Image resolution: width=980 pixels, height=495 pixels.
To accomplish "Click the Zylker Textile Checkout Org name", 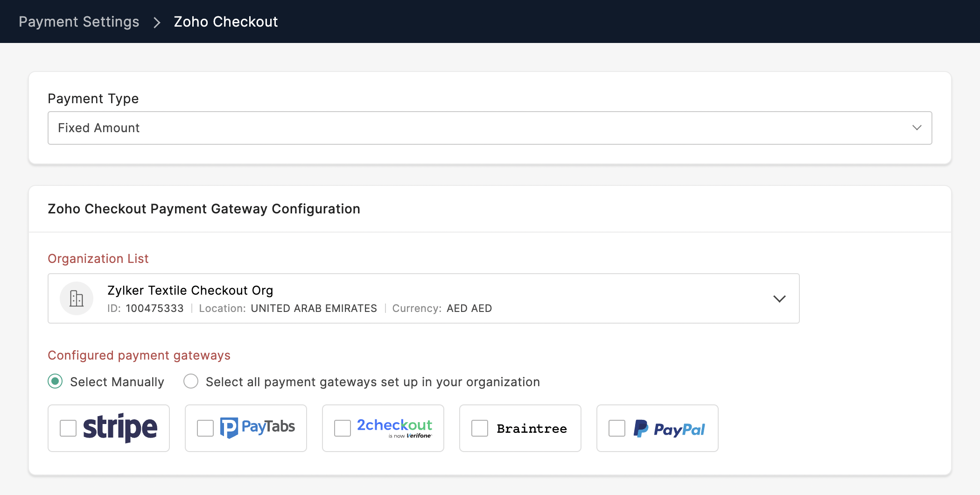I will pos(190,290).
